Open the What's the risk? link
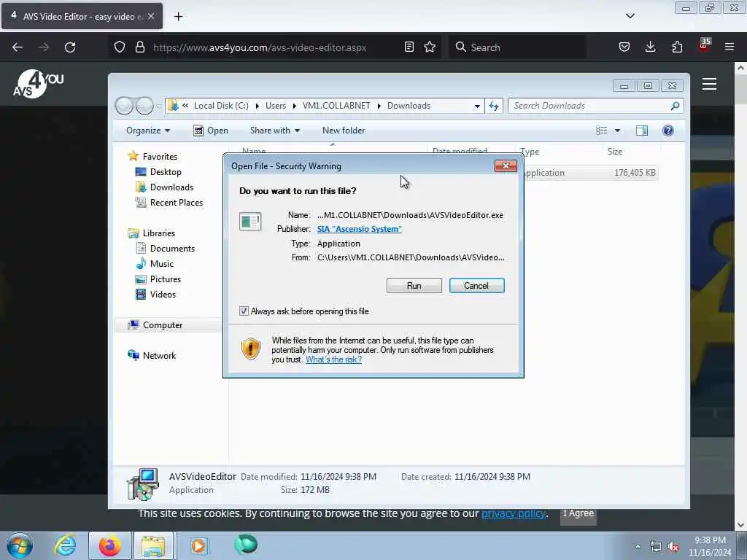The image size is (747, 560). [333, 359]
